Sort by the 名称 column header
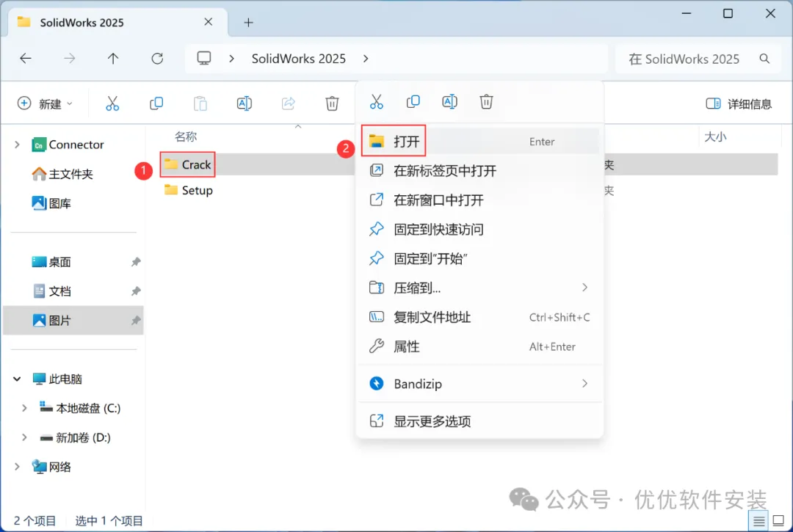 click(x=186, y=136)
